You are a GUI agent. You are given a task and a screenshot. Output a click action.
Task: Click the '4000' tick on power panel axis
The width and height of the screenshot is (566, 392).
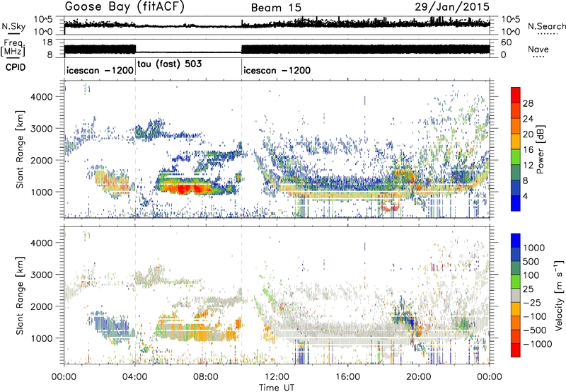click(x=42, y=97)
